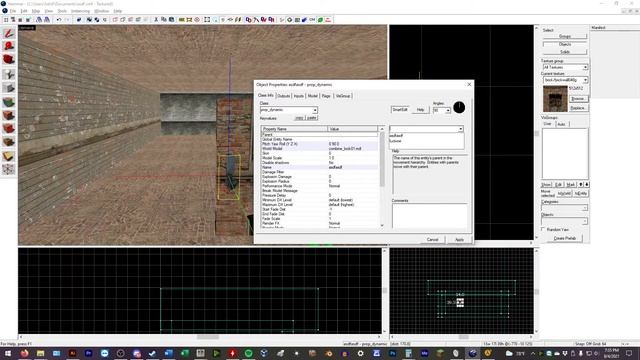The width and height of the screenshot is (640, 360).
Task: Select the Clipping tool
Action: point(9,156)
